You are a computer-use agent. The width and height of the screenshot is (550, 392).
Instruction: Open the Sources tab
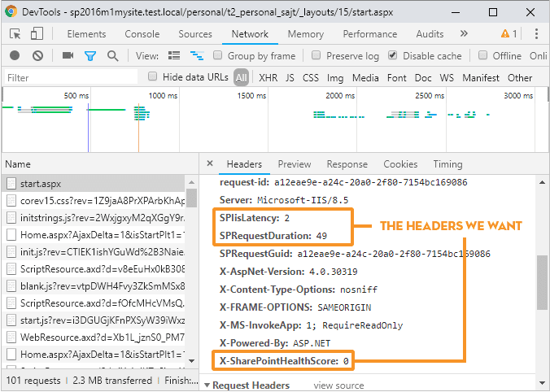pyautogui.click(x=195, y=34)
